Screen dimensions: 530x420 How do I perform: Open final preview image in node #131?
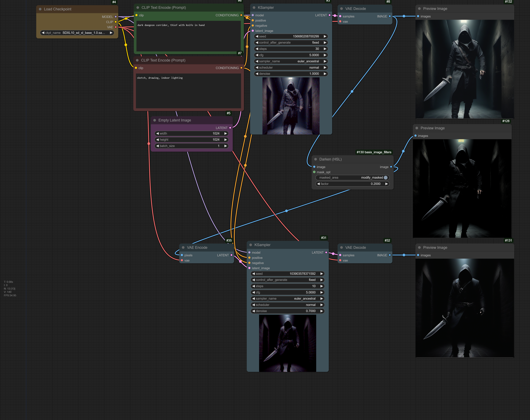point(465,308)
